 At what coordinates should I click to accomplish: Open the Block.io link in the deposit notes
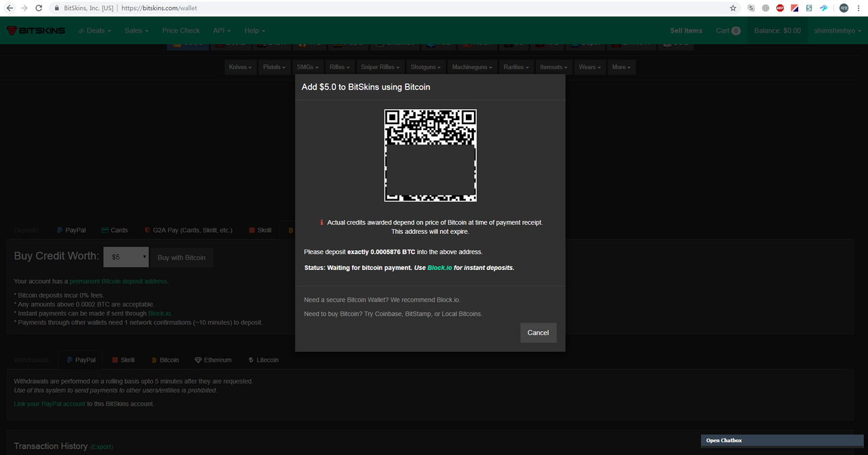160,313
